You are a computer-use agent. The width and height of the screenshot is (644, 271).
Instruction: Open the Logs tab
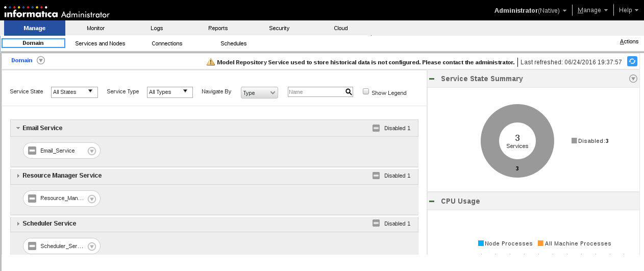point(157,28)
